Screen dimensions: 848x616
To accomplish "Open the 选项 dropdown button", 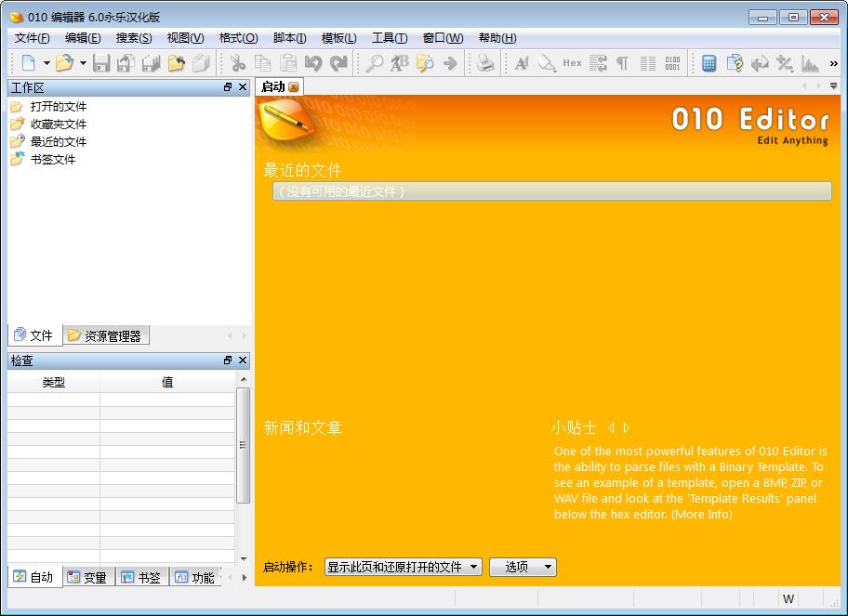I will 523,567.
